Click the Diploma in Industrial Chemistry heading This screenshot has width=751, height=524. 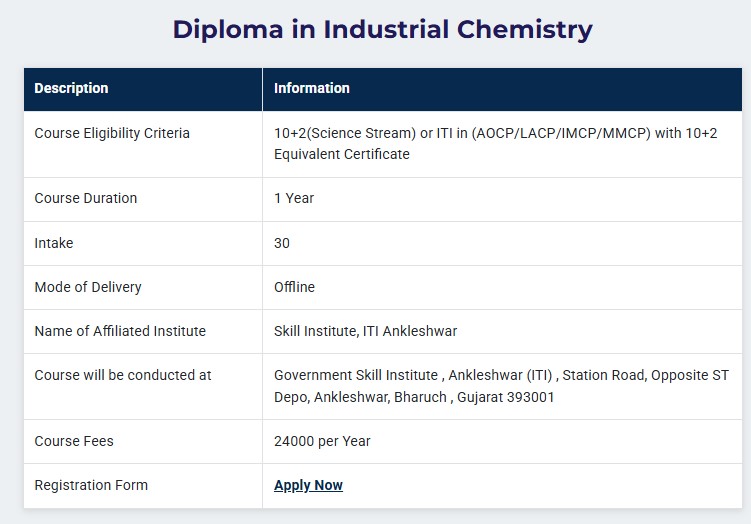(x=382, y=29)
